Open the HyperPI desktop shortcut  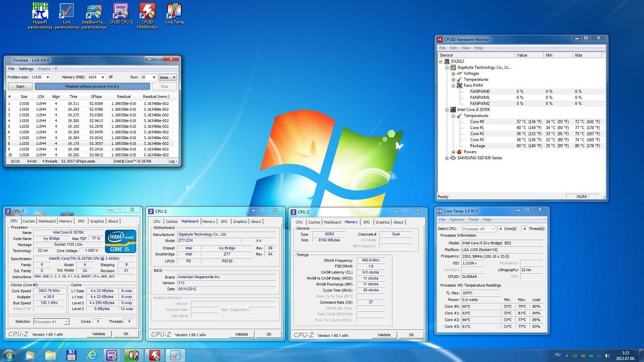pyautogui.click(x=40, y=16)
